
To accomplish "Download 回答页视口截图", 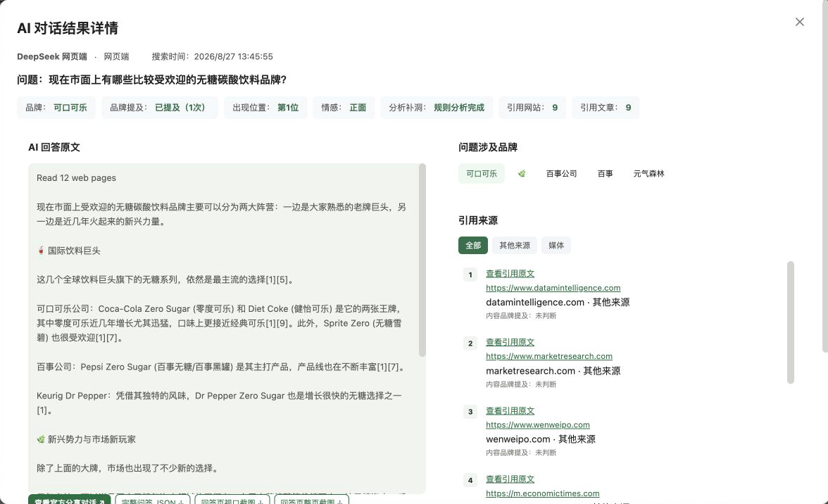I will pyautogui.click(x=232, y=500).
